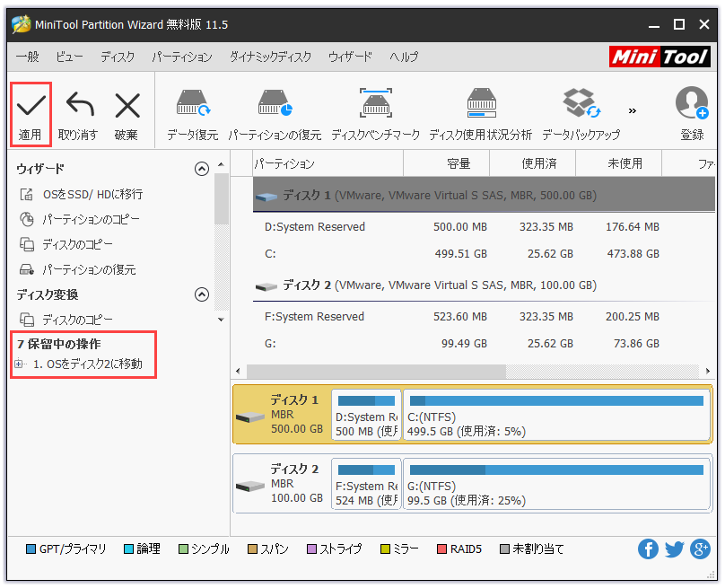Sort by 使用済 column header

click(x=532, y=163)
